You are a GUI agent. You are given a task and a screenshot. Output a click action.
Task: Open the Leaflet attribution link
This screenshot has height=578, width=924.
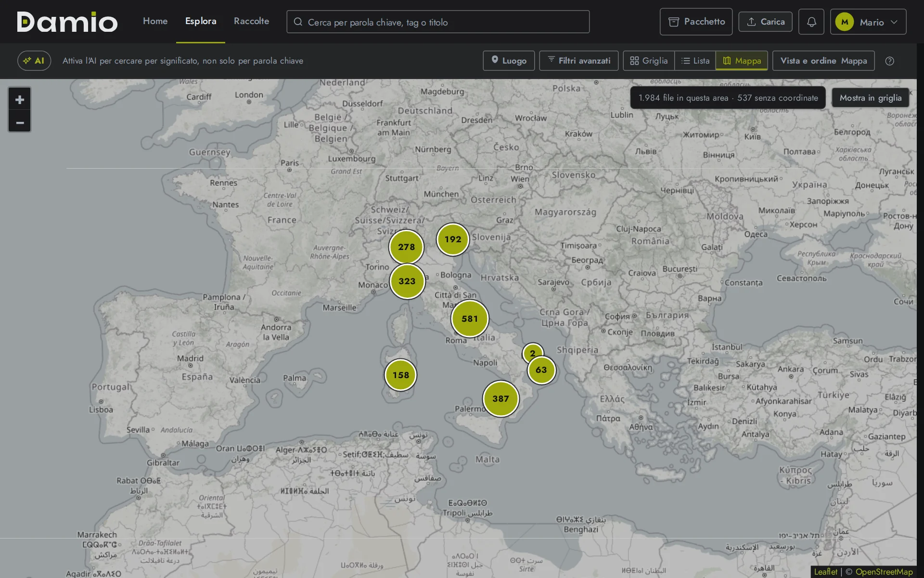[825, 572]
